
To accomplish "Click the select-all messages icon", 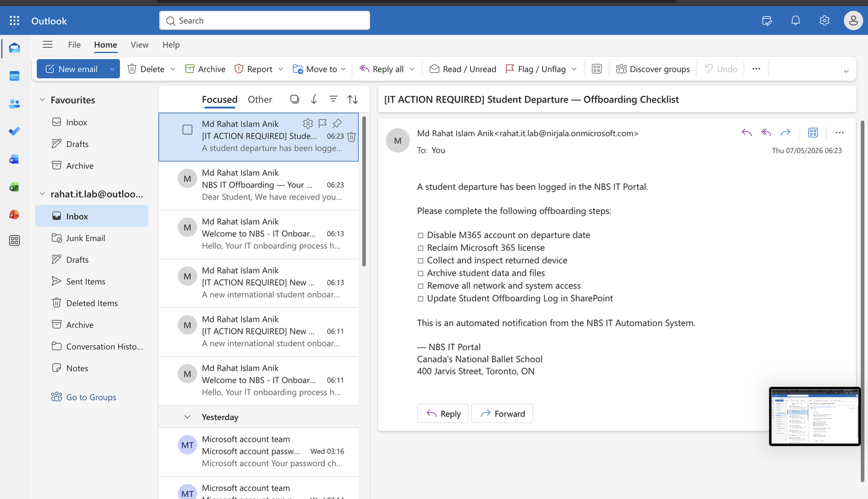I will pyautogui.click(x=294, y=99).
